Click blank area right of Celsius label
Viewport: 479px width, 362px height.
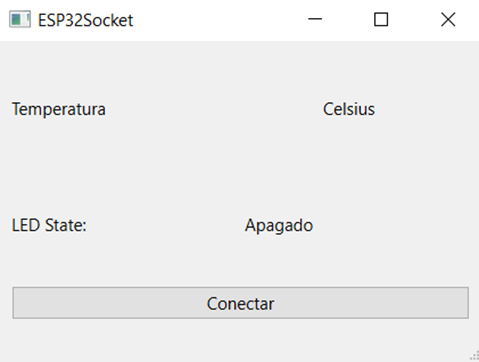click(x=427, y=109)
